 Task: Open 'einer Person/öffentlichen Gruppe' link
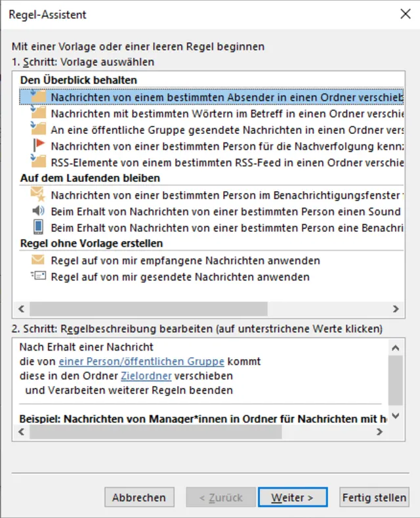pos(141,361)
